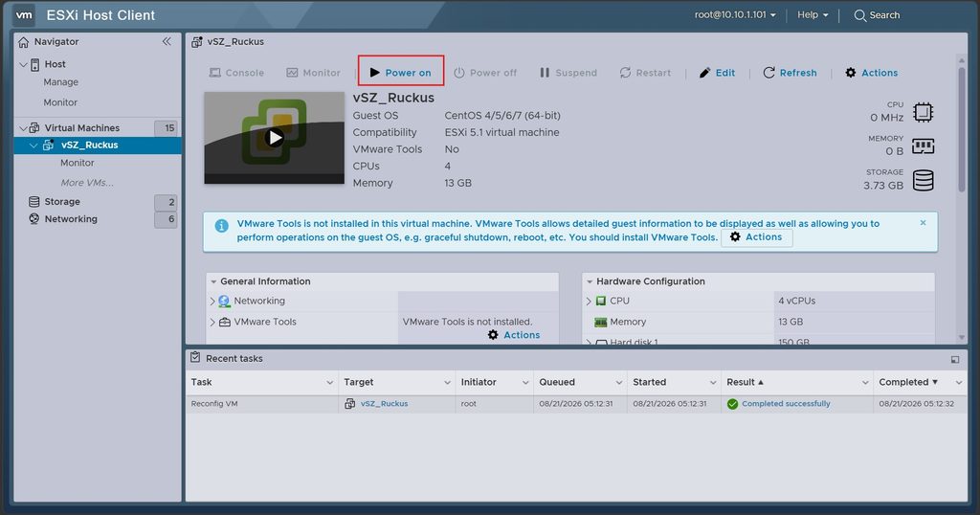Collapse the Host tree node
Viewport: 980px width, 515px height.
[x=23, y=64]
